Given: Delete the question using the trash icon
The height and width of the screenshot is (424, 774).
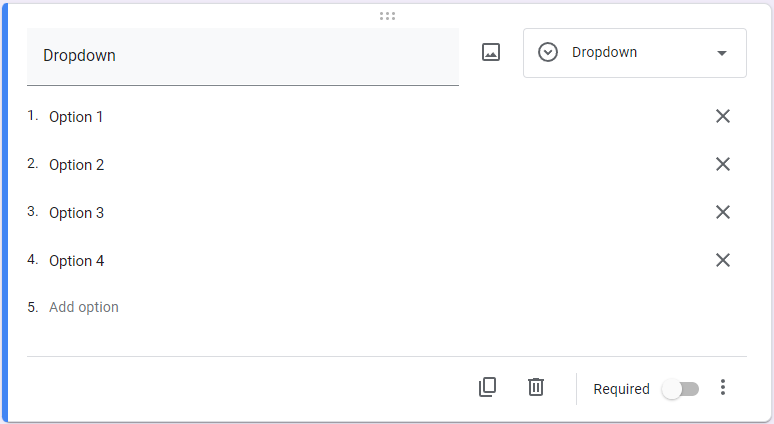Looking at the screenshot, I should pyautogui.click(x=536, y=387).
